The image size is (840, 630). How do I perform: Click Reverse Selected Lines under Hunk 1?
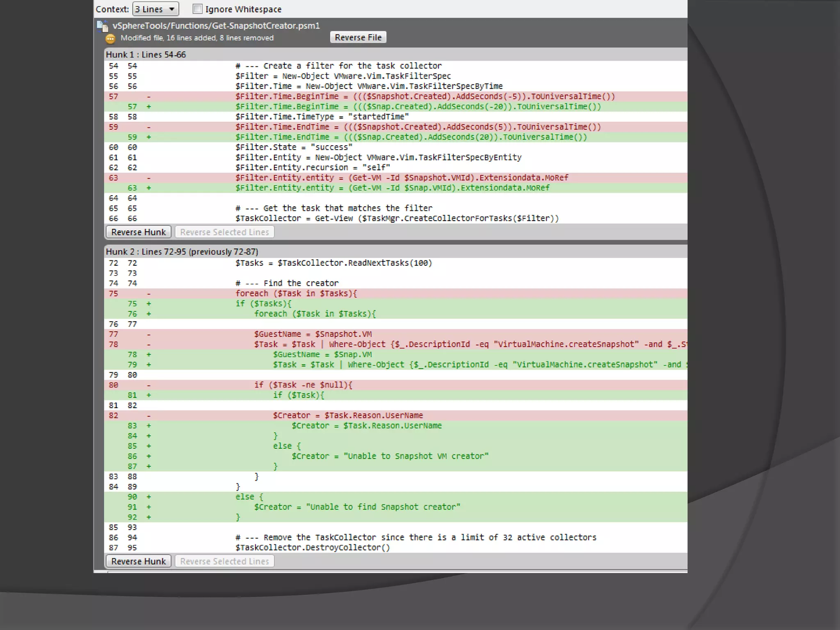coord(224,232)
